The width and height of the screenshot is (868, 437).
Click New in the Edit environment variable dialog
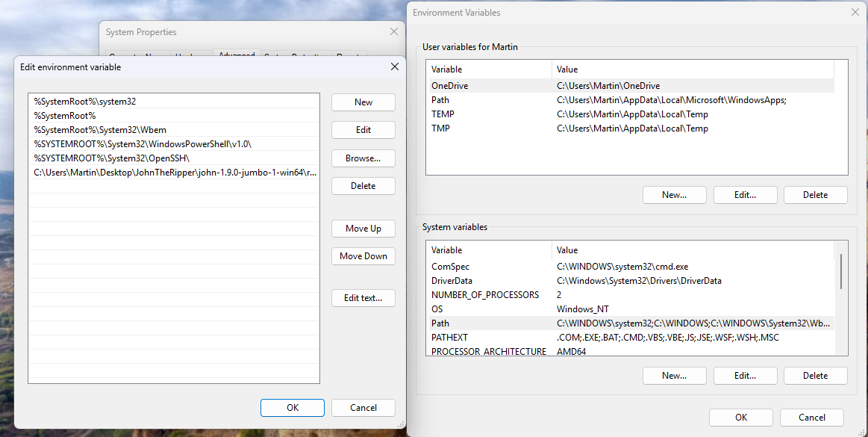363,102
